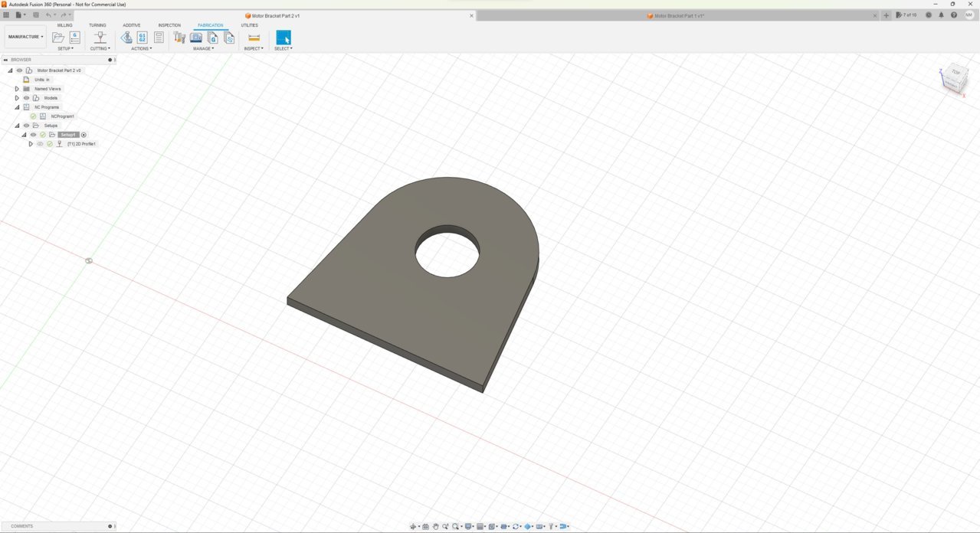Switch to the ADDITIVE tab
The width and height of the screenshot is (980, 533).
click(x=132, y=25)
